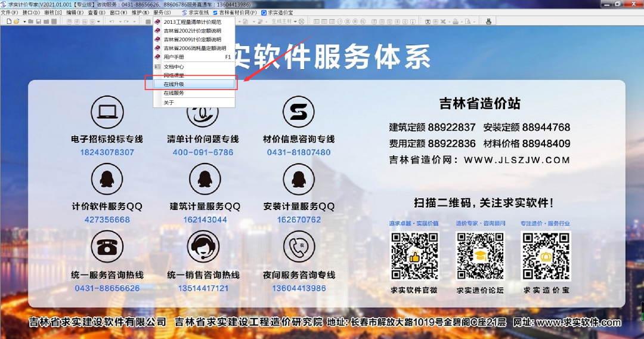This screenshot has width=644, height=339.
Task: Click the 求实造价宝 QR code
Action: click(x=546, y=256)
